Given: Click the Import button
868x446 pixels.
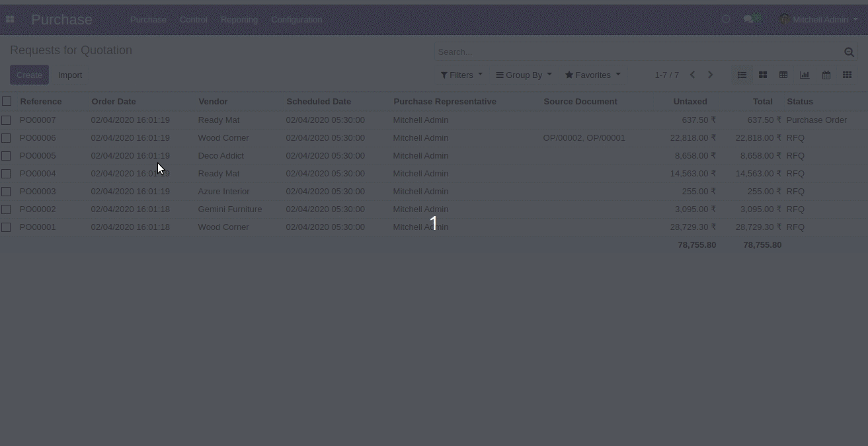Looking at the screenshot, I should [70, 75].
